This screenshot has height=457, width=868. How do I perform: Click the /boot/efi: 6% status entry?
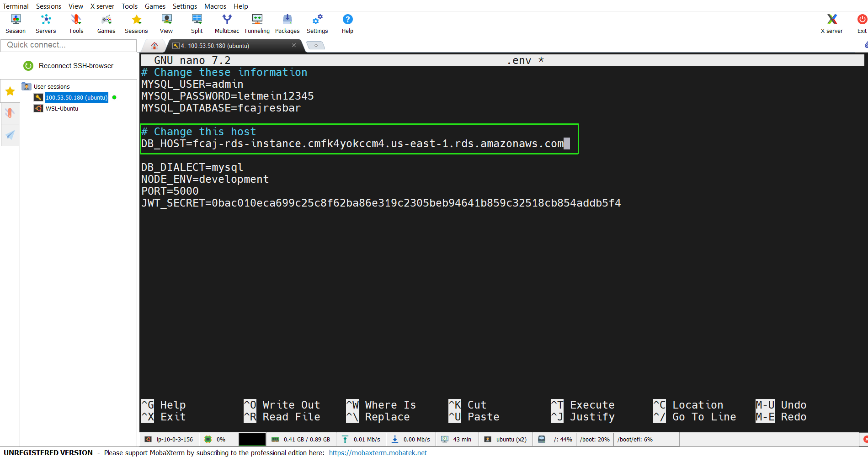point(635,439)
